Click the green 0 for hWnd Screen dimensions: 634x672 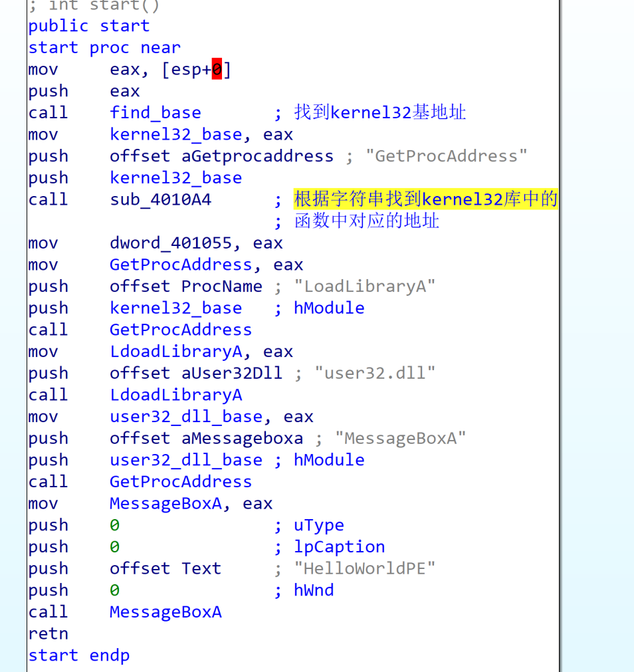[114, 590]
